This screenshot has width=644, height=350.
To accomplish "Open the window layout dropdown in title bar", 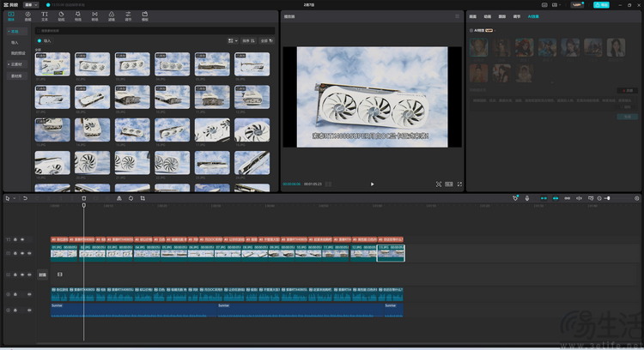I will click(x=557, y=5).
